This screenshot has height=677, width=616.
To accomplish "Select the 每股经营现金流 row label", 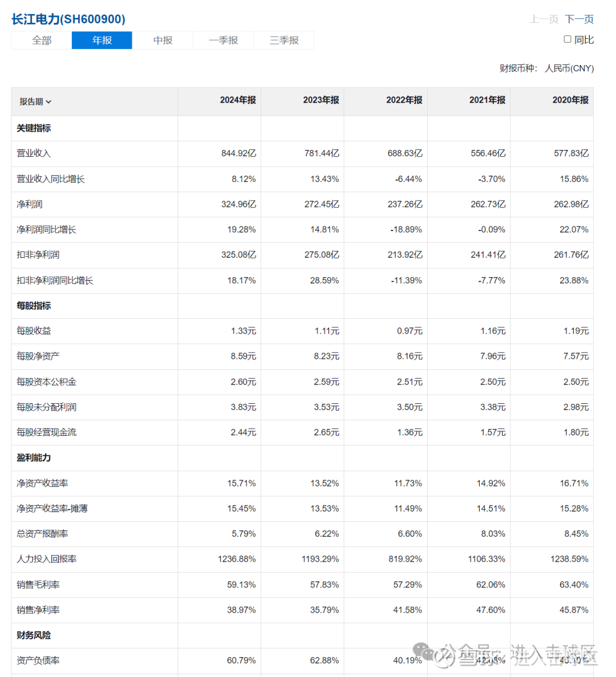I will click(x=46, y=432).
